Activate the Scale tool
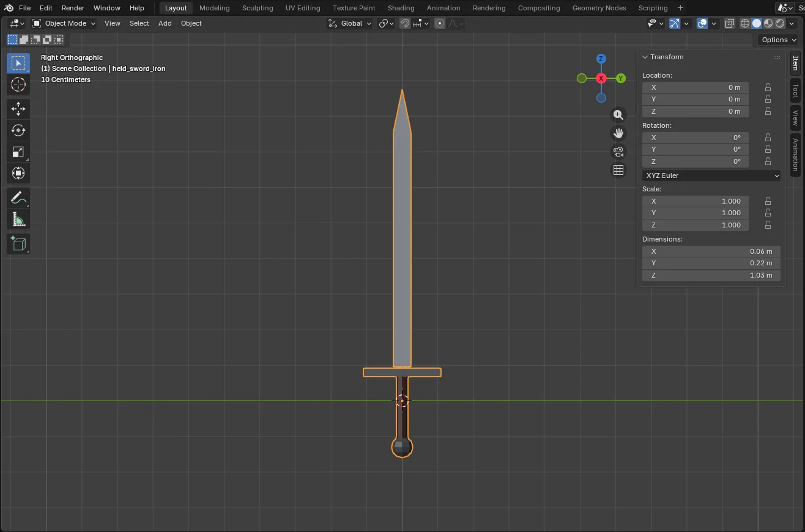The image size is (805, 532). 18,152
